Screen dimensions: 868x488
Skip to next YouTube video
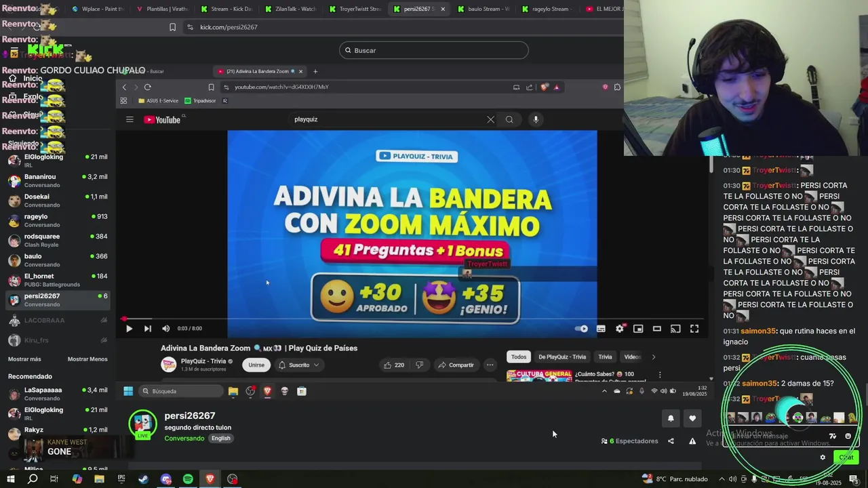pyautogui.click(x=147, y=329)
